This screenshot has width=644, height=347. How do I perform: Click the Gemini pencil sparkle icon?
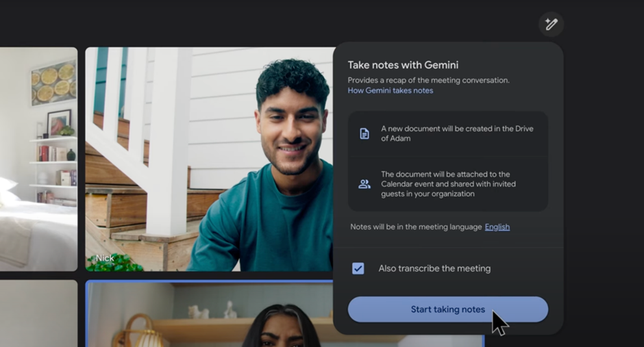click(551, 25)
